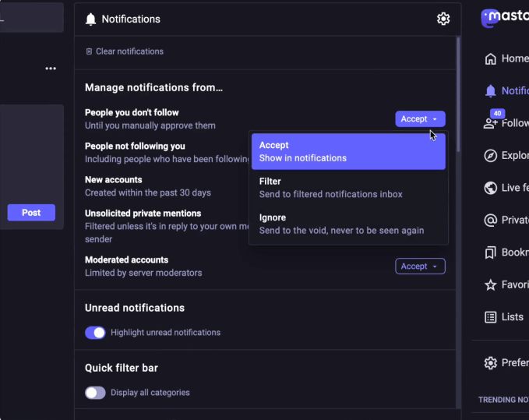529x420 pixels.
Task: Open Live feeds globe icon
Action: tap(491, 188)
